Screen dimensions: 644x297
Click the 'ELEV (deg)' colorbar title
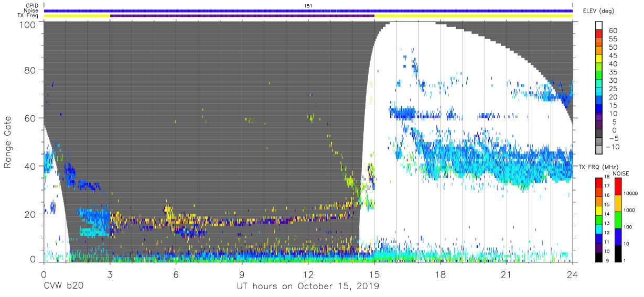pyautogui.click(x=597, y=10)
